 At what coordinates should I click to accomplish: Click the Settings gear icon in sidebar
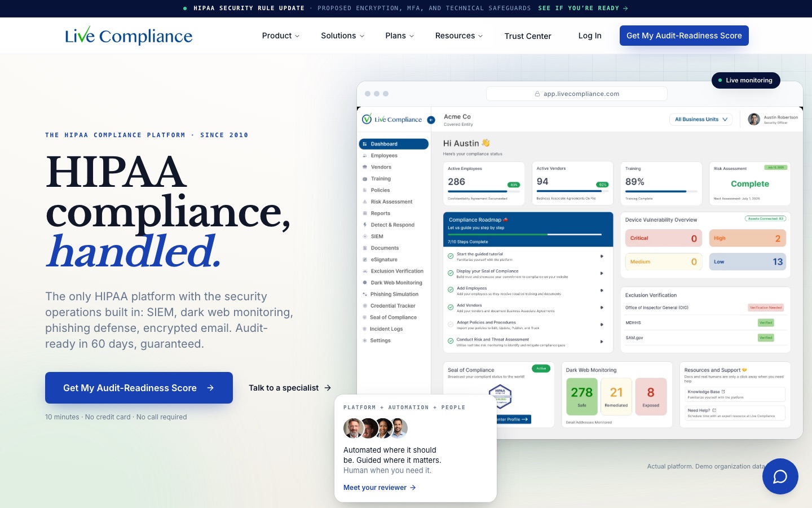[365, 340]
